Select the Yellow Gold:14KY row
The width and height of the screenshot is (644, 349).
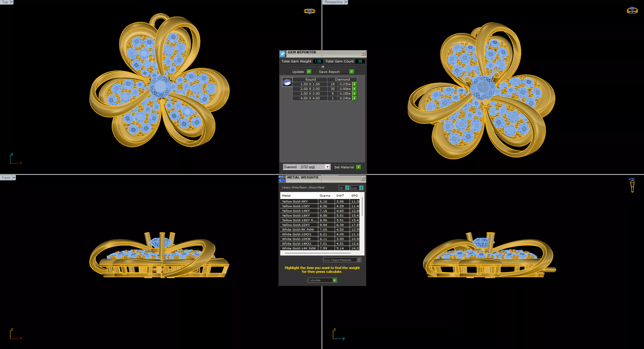point(320,211)
